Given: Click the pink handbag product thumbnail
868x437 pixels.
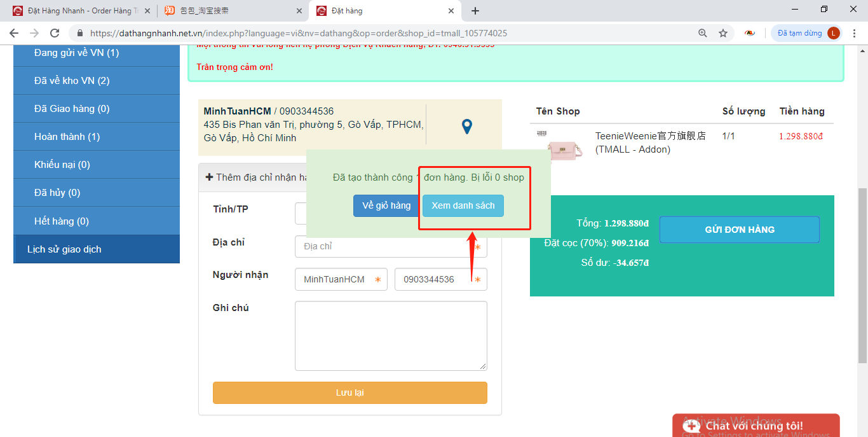Looking at the screenshot, I should pyautogui.click(x=564, y=149).
